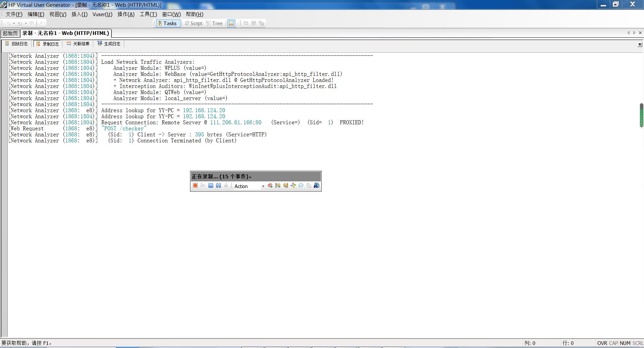Click the NUM indicator in status bar

pos(625,343)
